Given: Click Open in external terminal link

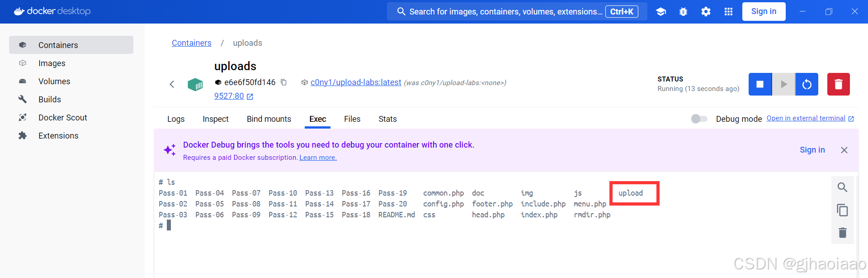Looking at the screenshot, I should pos(806,118).
